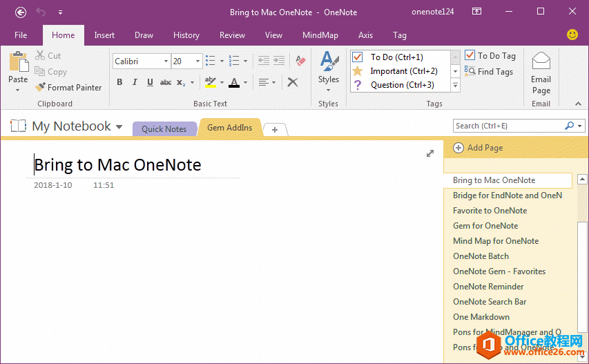Click Find Tags button
The height and width of the screenshot is (364, 589).
pyautogui.click(x=489, y=71)
